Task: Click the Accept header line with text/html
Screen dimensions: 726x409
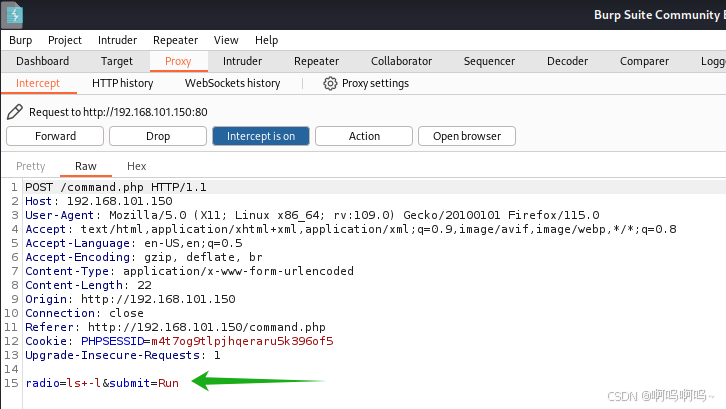Action: [x=350, y=229]
